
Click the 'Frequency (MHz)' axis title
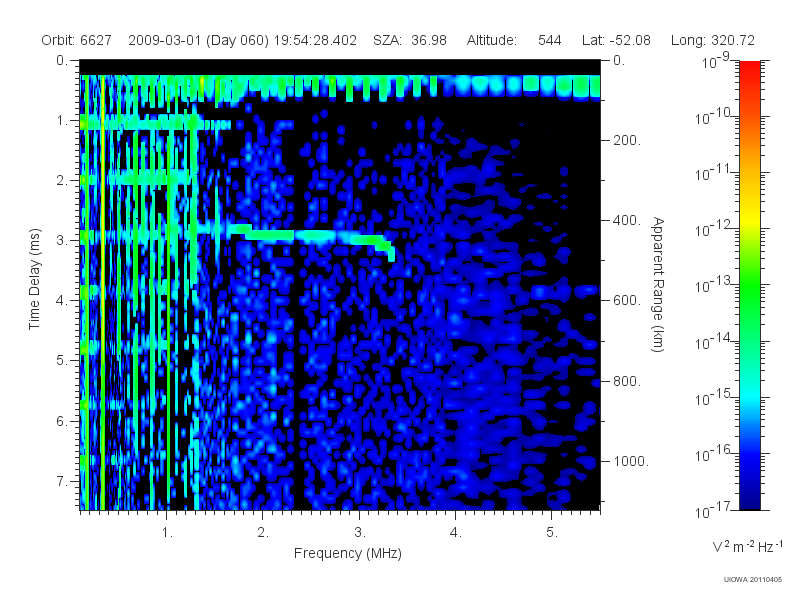point(348,553)
